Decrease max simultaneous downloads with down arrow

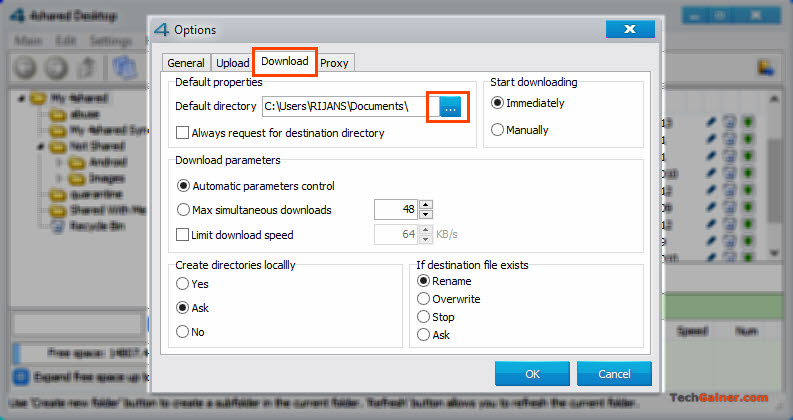pos(426,214)
